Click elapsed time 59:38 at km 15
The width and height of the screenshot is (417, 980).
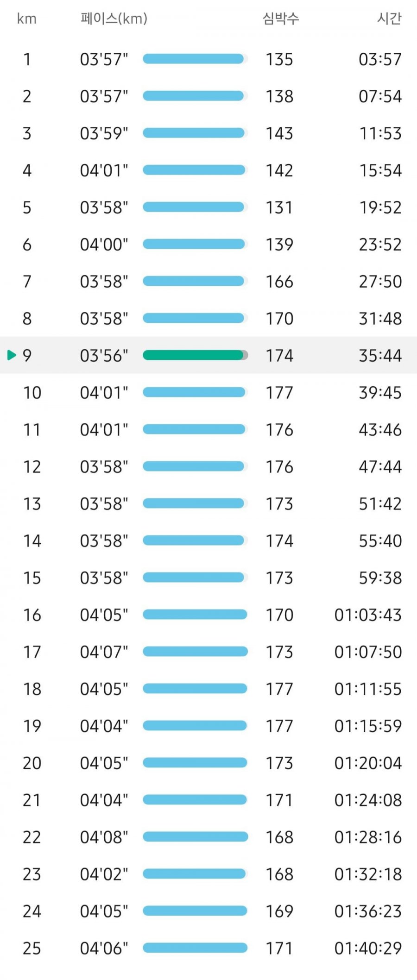click(x=380, y=578)
